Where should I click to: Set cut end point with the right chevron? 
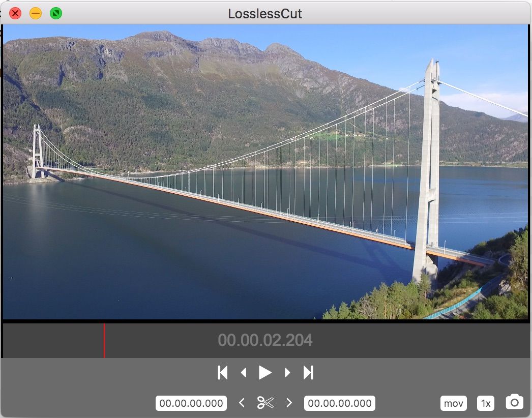289,402
